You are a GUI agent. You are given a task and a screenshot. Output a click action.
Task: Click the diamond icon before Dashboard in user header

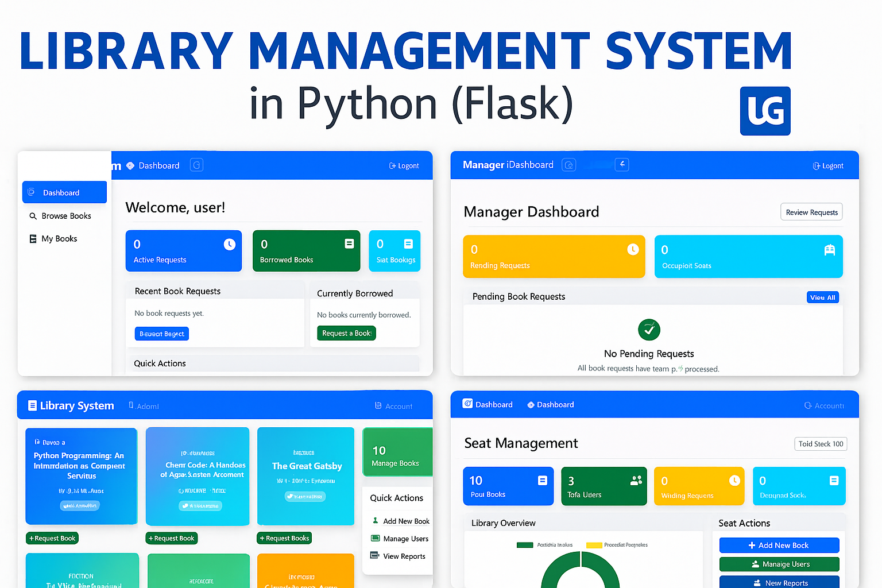tap(130, 165)
